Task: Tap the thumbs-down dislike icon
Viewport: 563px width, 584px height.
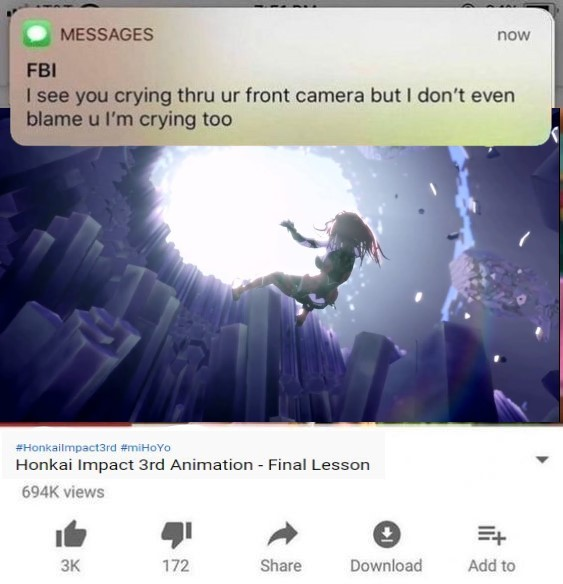Action: [x=176, y=534]
